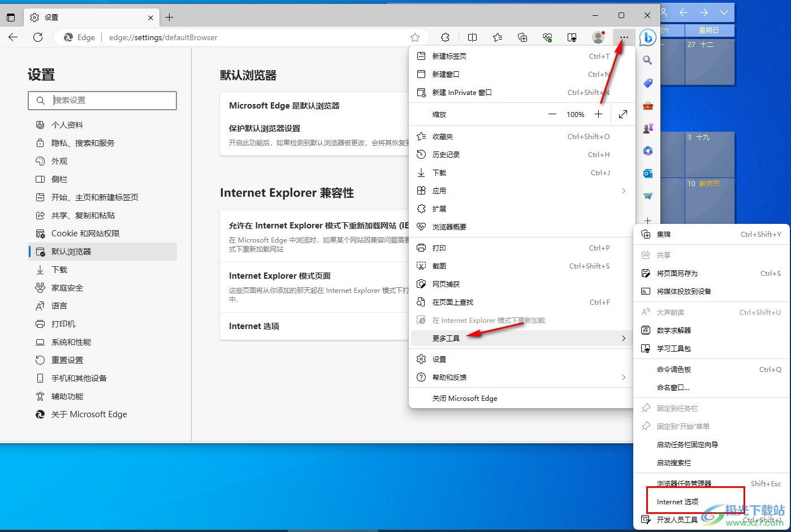Open Favorites toolbar icon
Viewport: 791px width, 532px height.
click(x=498, y=37)
